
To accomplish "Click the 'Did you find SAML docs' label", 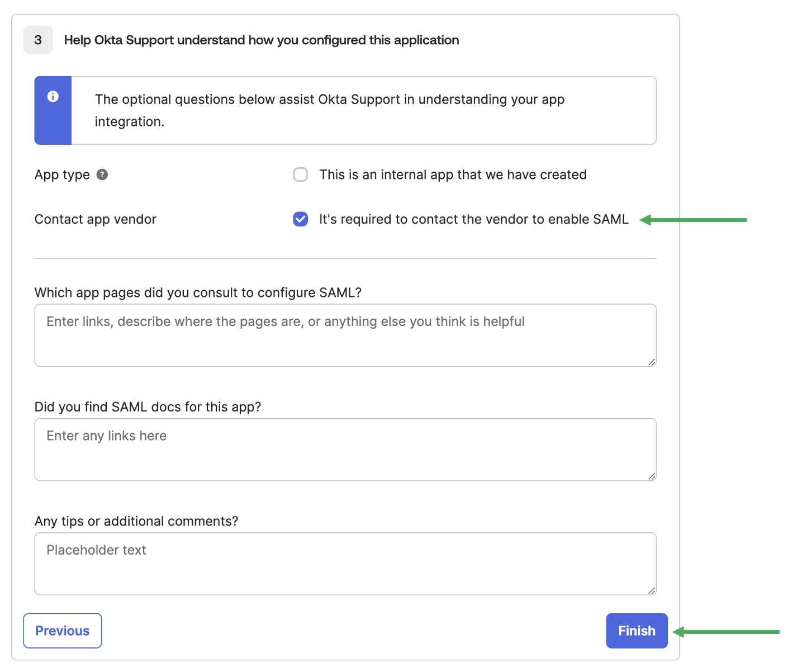I will (x=148, y=406).
